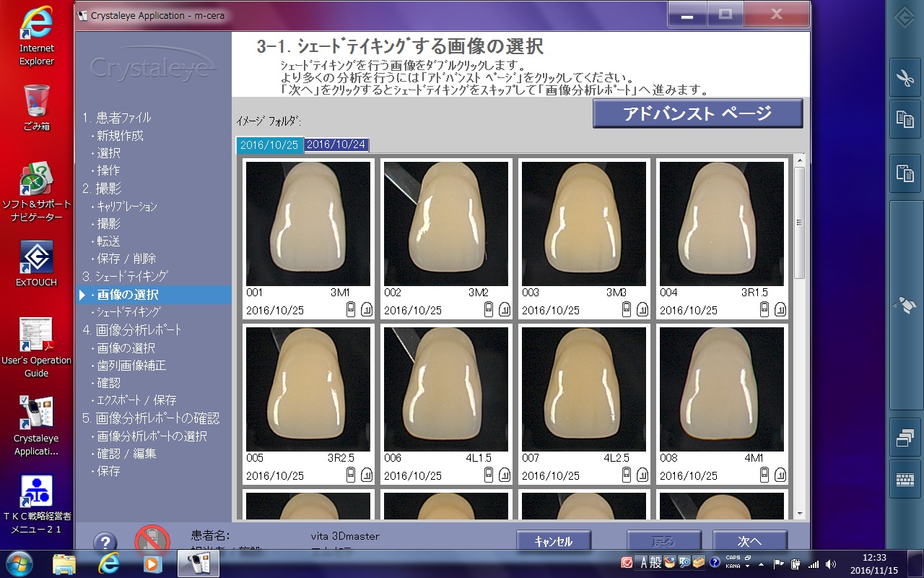Viewport: 924px width, 578px height.
Task: Open the ごみ箱 recycle bin icon
Action: (36, 108)
